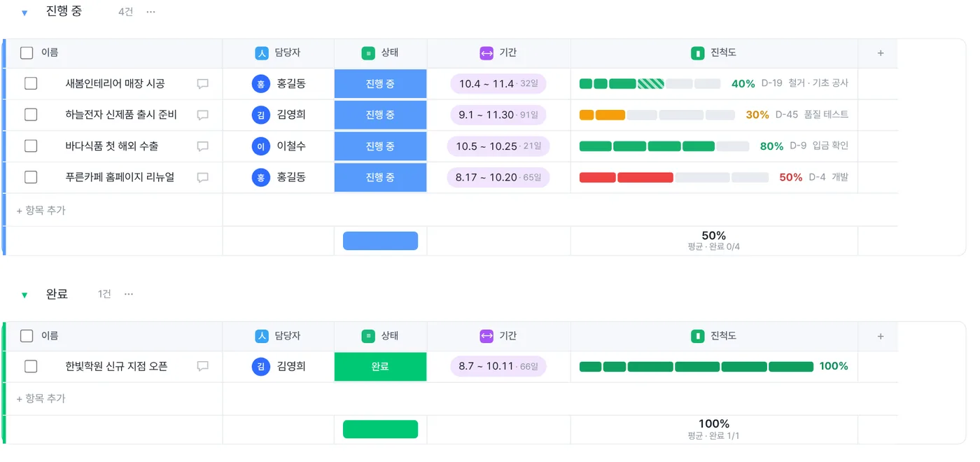Open date range 8.17 ~ 10.20

click(498, 177)
